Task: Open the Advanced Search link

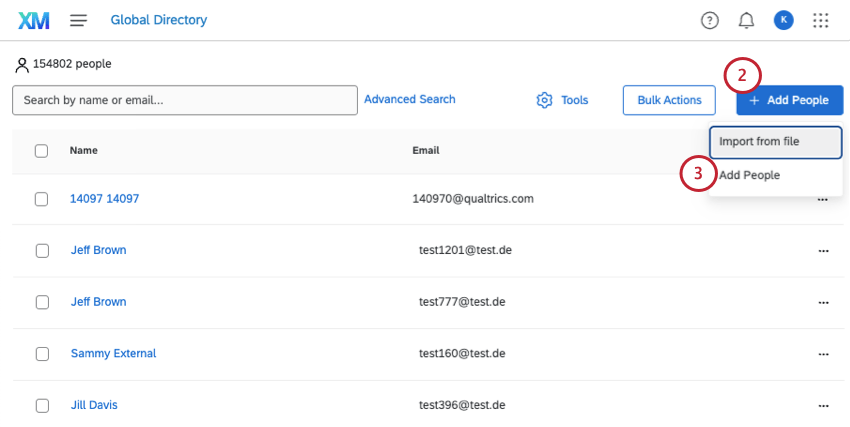Action: [x=410, y=99]
